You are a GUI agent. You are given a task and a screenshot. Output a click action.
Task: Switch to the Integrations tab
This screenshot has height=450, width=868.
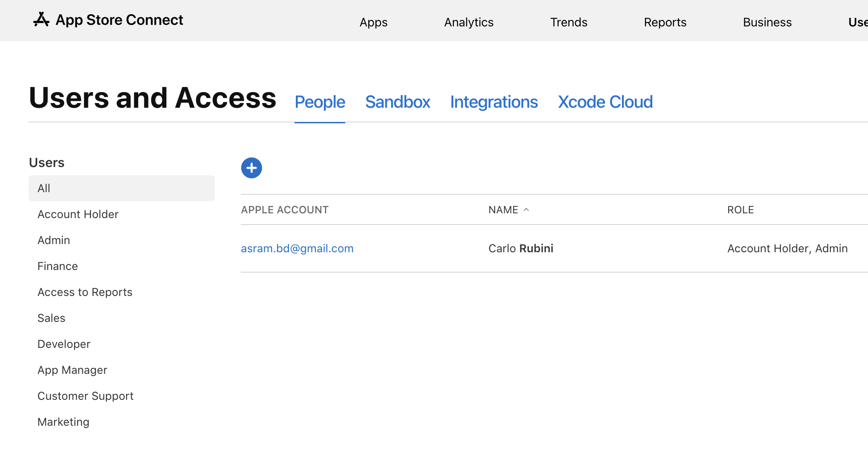[x=494, y=102]
